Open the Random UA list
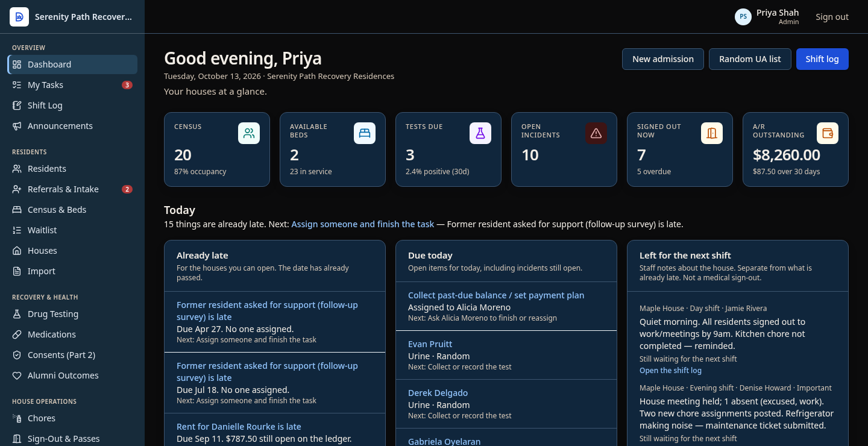 pos(750,59)
